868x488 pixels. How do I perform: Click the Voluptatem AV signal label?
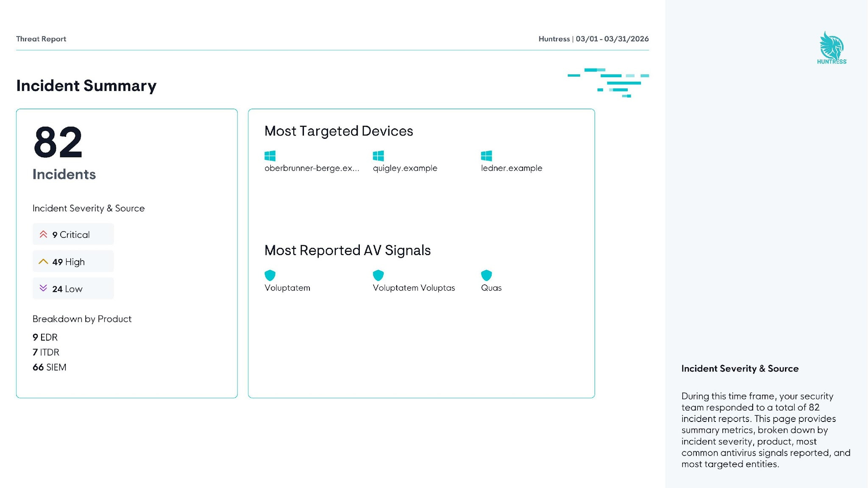pyautogui.click(x=287, y=288)
